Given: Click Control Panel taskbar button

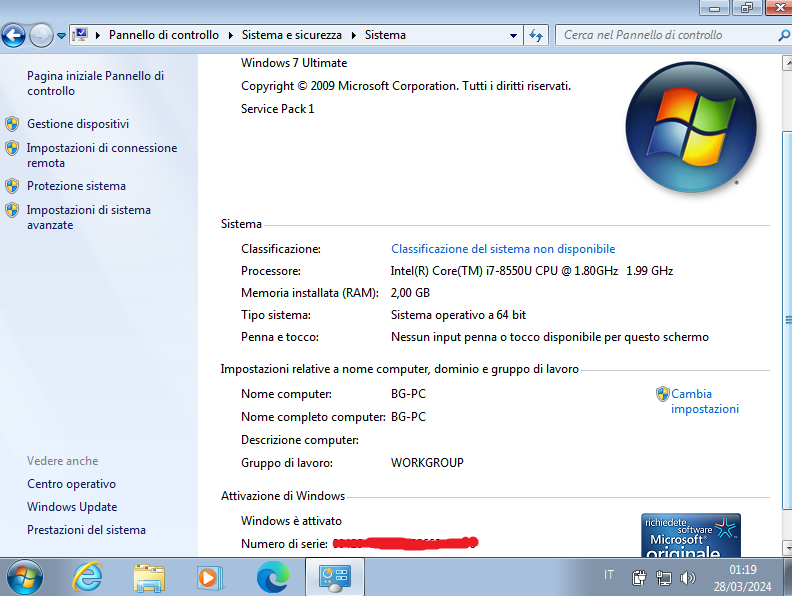Looking at the screenshot, I should click(x=335, y=577).
